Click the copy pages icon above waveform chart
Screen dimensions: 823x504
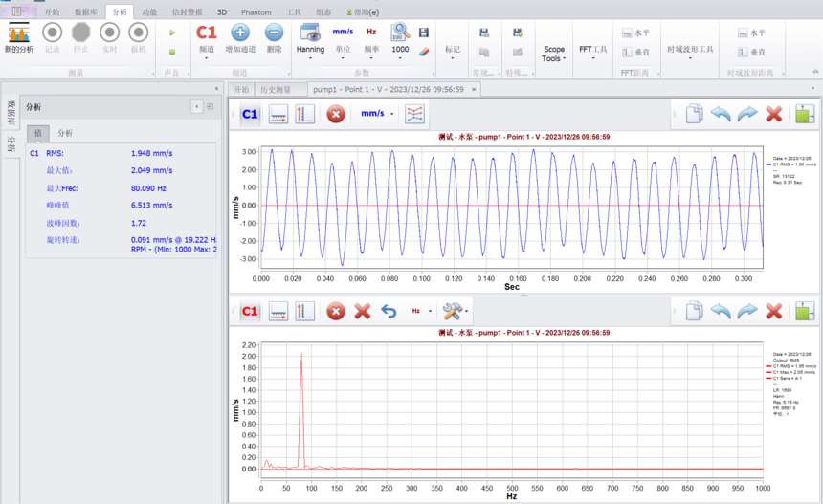[x=694, y=114]
